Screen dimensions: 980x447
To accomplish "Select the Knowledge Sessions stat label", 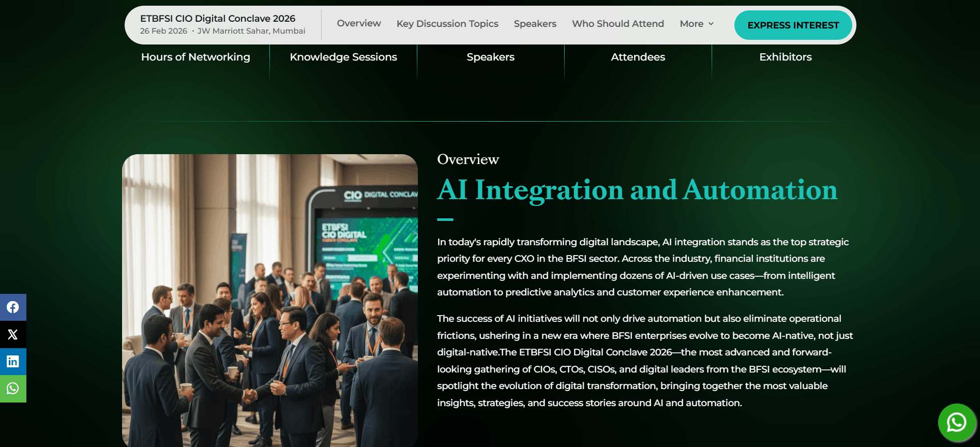I will [x=343, y=57].
